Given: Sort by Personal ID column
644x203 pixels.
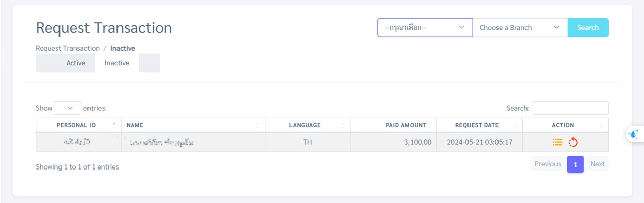Looking at the screenshot, I should pyautogui.click(x=76, y=125).
